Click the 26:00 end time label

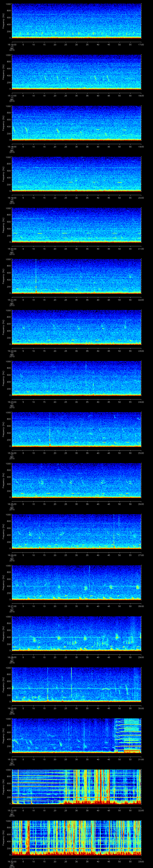pyautogui.click(x=141, y=504)
